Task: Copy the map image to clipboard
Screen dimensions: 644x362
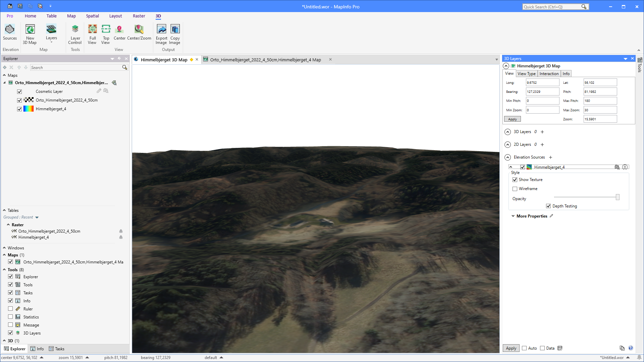Action: 175,34
